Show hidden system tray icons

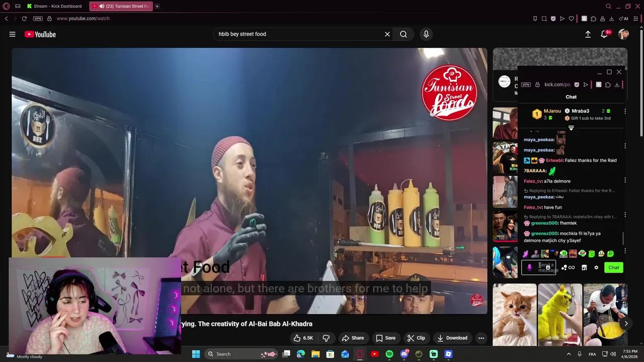[569, 354]
